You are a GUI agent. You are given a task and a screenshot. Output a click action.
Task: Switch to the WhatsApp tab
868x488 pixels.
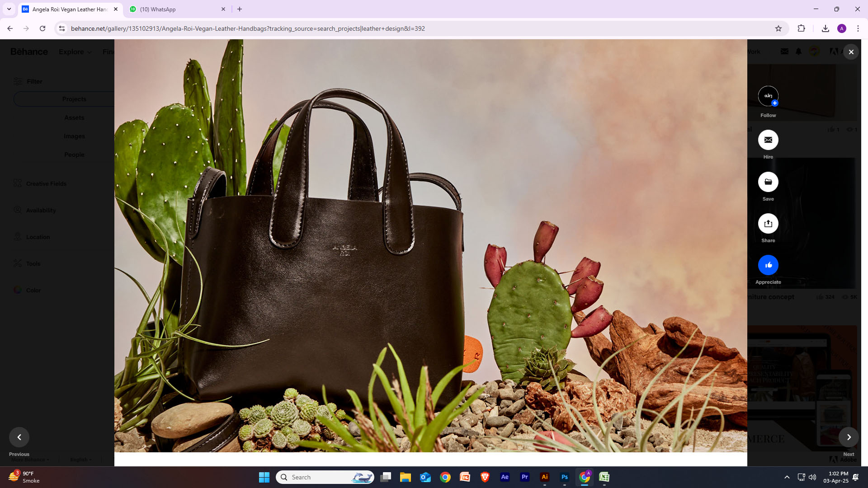point(177,9)
